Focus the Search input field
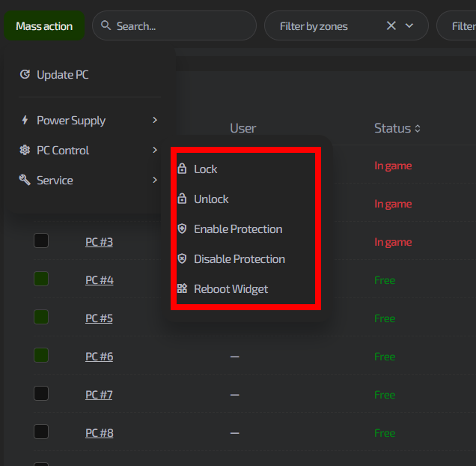 tap(180, 26)
